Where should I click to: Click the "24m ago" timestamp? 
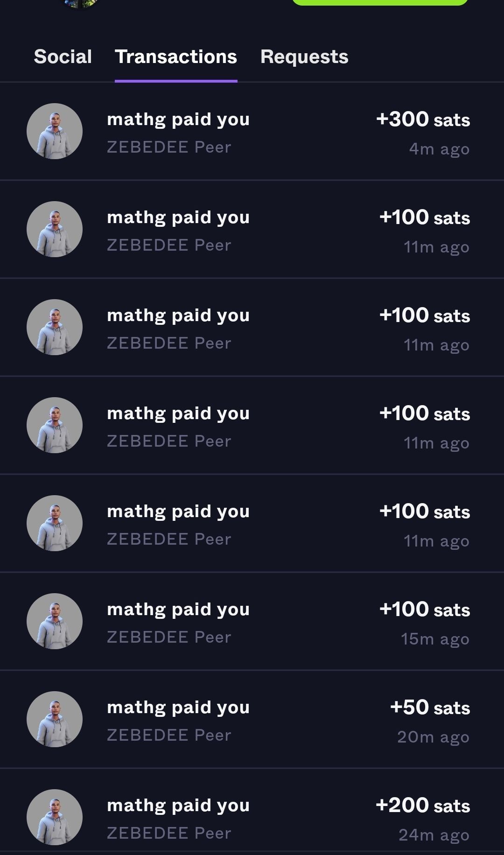[x=434, y=835]
